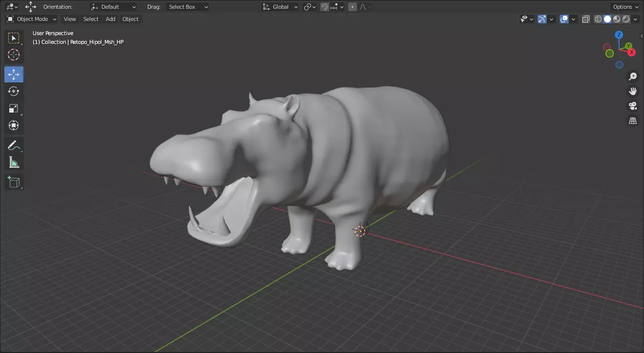Click the Z axis on navigation gizmo
This screenshot has width=644, height=353.
(619, 35)
